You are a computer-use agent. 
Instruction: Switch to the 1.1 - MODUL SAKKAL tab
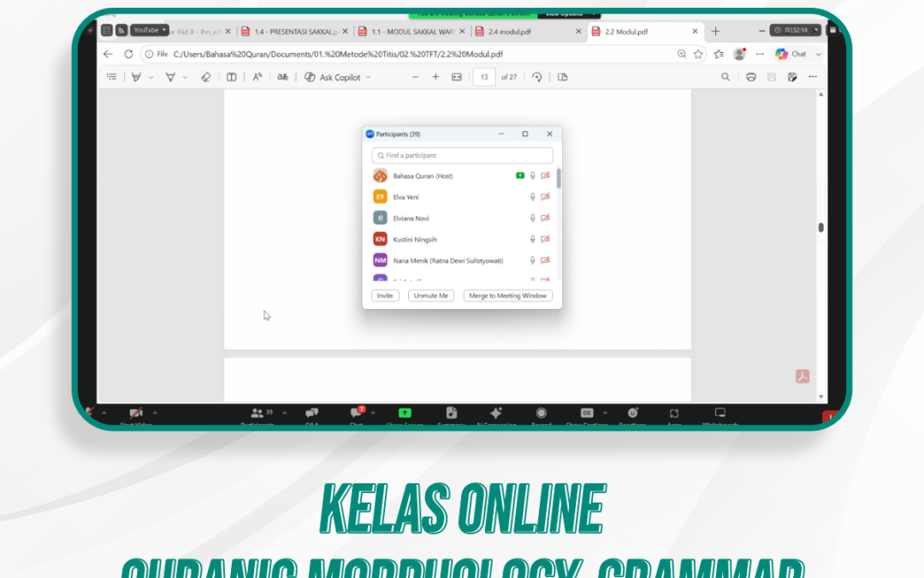pyautogui.click(x=412, y=32)
